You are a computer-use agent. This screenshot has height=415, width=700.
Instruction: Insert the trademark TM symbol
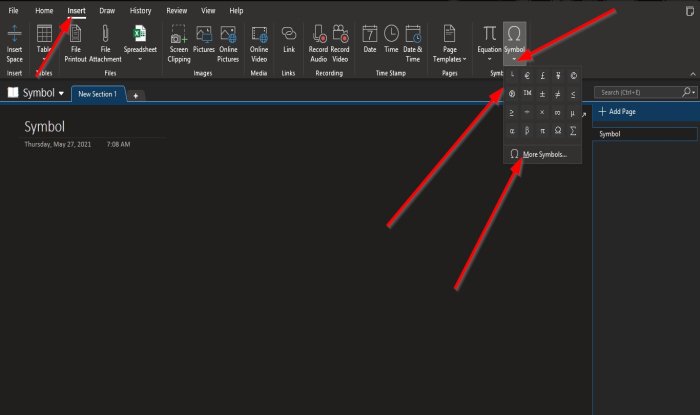coord(527,93)
